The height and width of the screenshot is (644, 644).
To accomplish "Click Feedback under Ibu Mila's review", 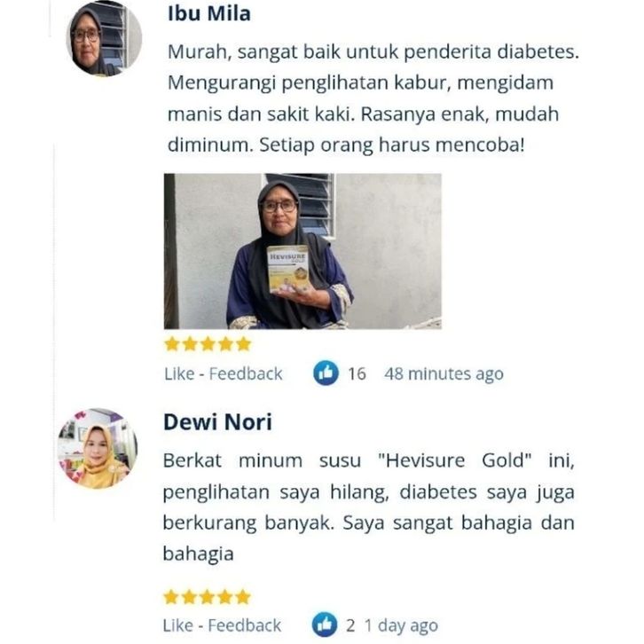I will click(x=246, y=373).
